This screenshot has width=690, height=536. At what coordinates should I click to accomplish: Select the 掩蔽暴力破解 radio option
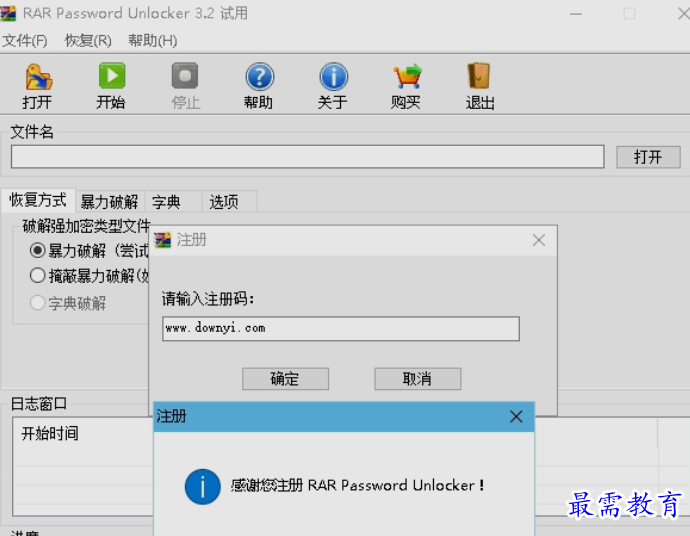pyautogui.click(x=37, y=276)
